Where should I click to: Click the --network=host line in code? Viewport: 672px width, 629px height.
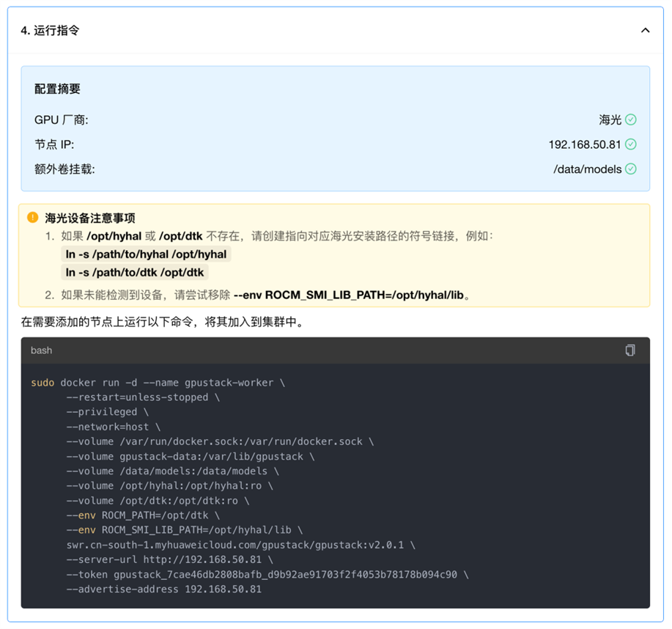click(114, 427)
